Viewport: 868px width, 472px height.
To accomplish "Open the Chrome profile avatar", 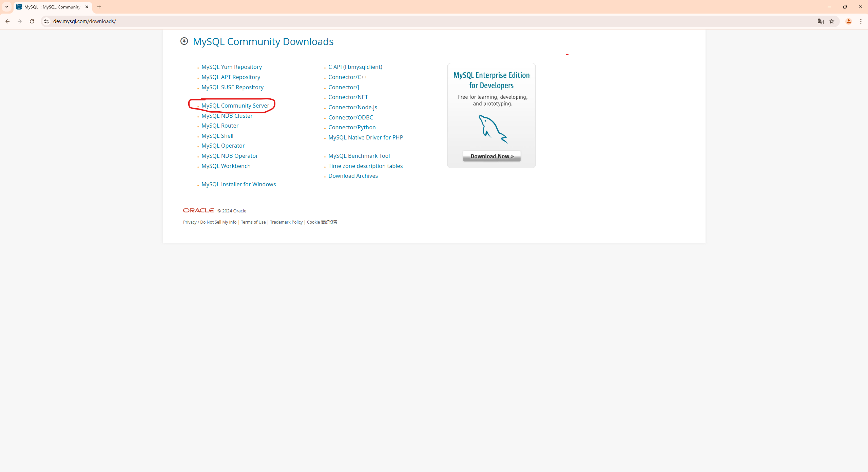I will coord(848,21).
